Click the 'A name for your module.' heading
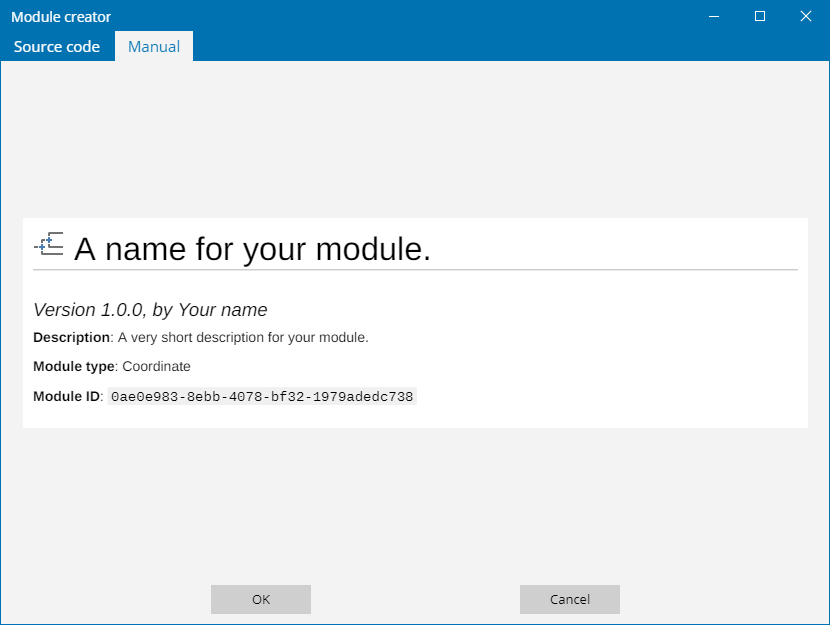The width and height of the screenshot is (830, 625). click(252, 249)
